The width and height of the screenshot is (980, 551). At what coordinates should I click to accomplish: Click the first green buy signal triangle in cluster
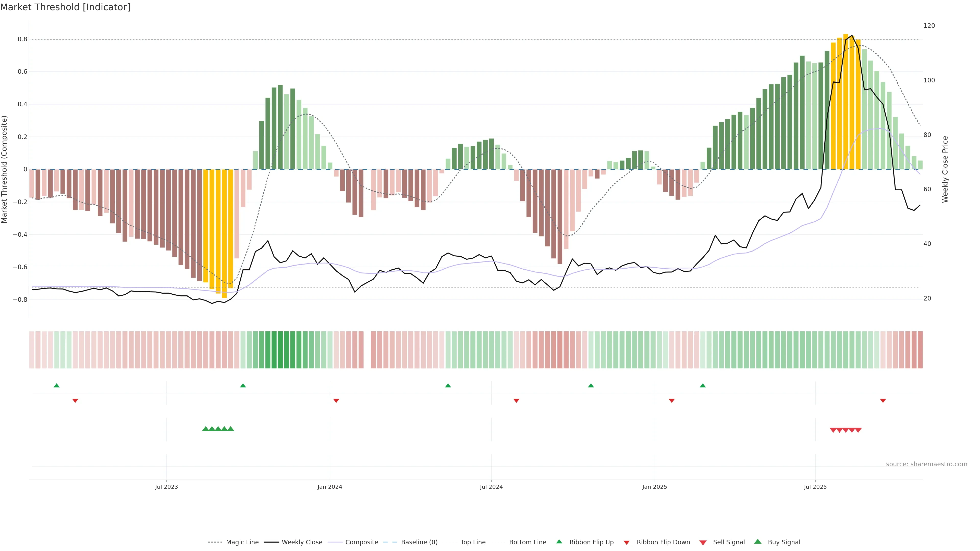click(x=205, y=429)
